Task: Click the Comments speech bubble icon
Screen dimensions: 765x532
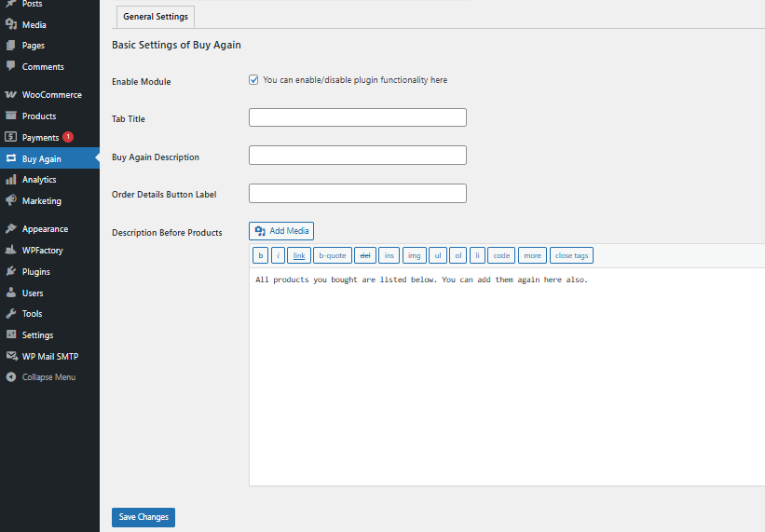Action: point(11,66)
